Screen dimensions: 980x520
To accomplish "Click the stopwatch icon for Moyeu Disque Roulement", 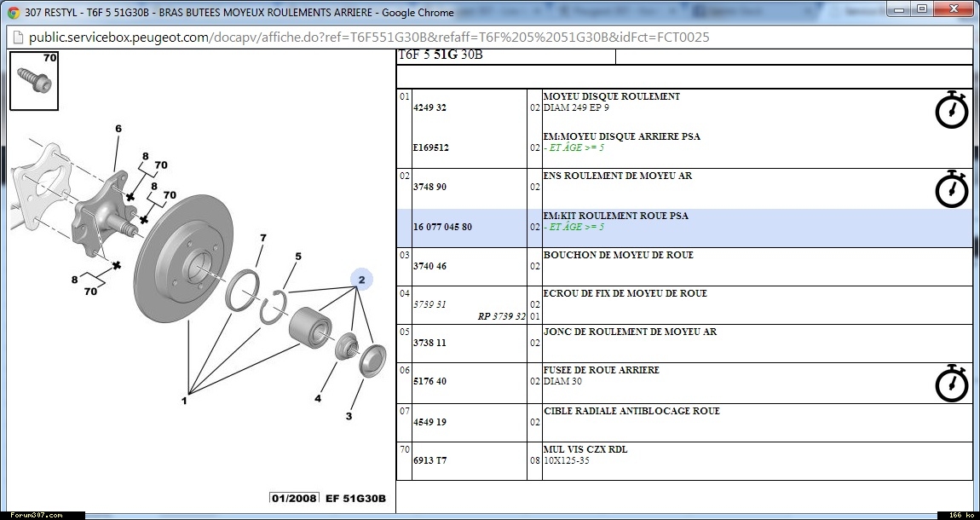I will (952, 110).
